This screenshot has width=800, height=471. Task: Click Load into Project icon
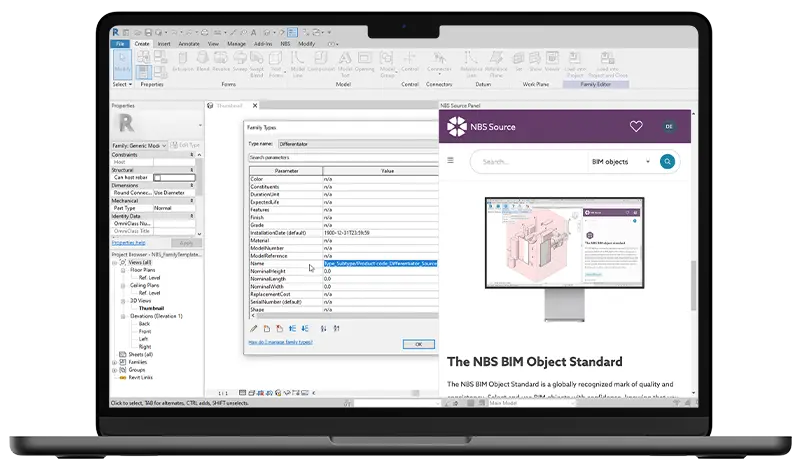point(575,64)
